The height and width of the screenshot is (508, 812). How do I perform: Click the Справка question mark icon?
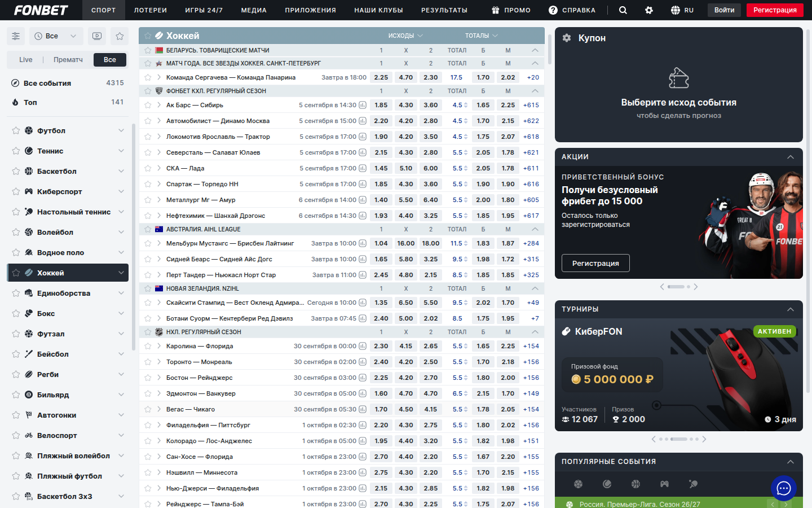(553, 10)
